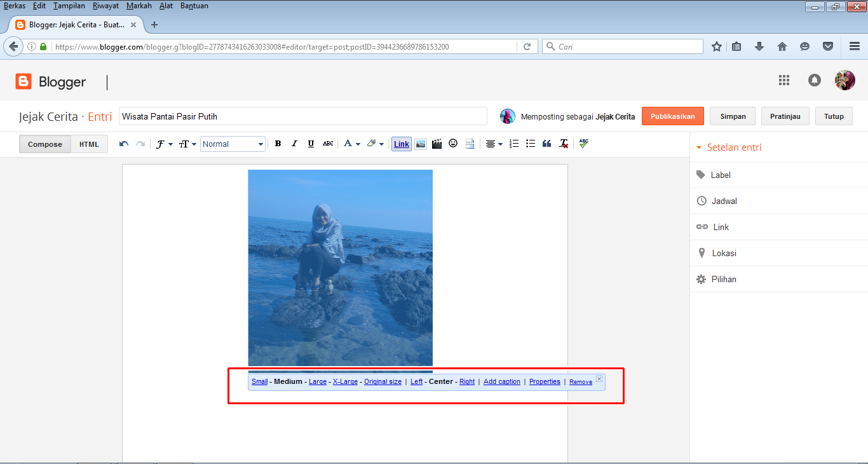Remove formatting from the selection
The width and height of the screenshot is (868, 464).
pos(564,144)
